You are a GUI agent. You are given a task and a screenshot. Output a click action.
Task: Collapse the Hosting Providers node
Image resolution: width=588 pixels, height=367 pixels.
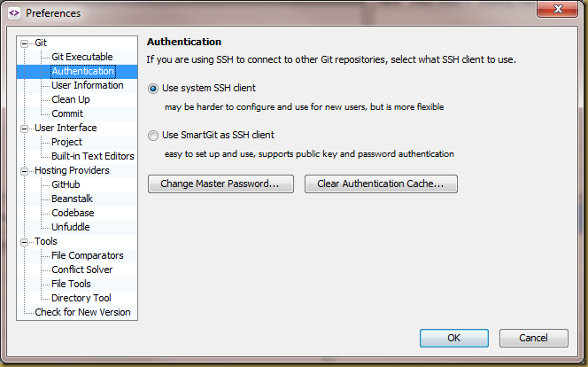26,170
